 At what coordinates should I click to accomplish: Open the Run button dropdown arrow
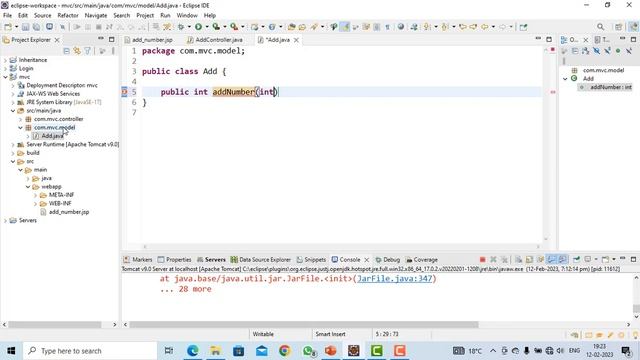[207, 27]
